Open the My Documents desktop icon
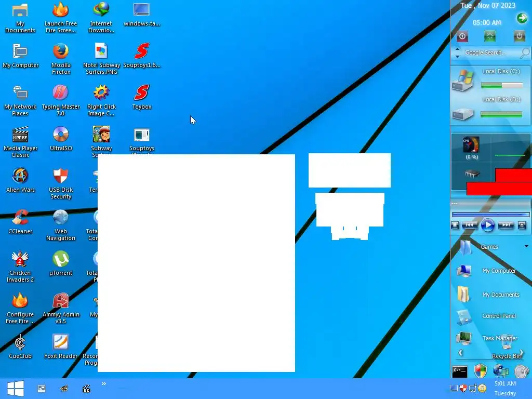 click(20, 18)
